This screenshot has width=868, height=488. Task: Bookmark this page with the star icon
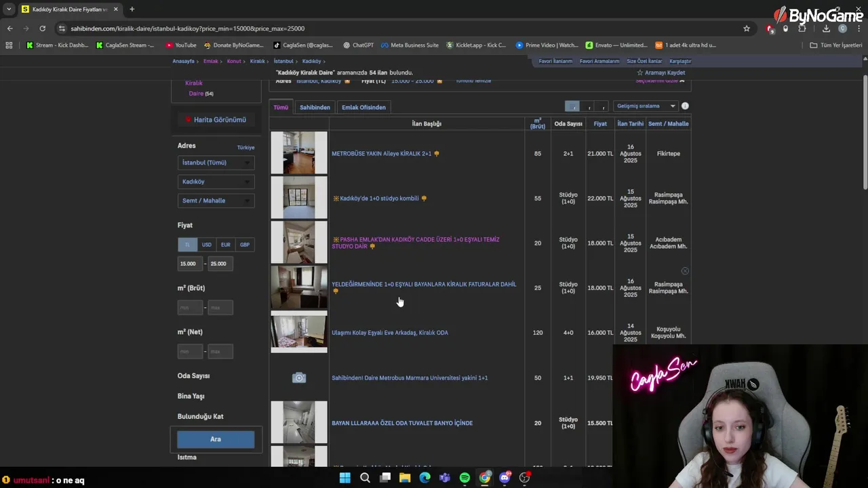[x=747, y=28]
